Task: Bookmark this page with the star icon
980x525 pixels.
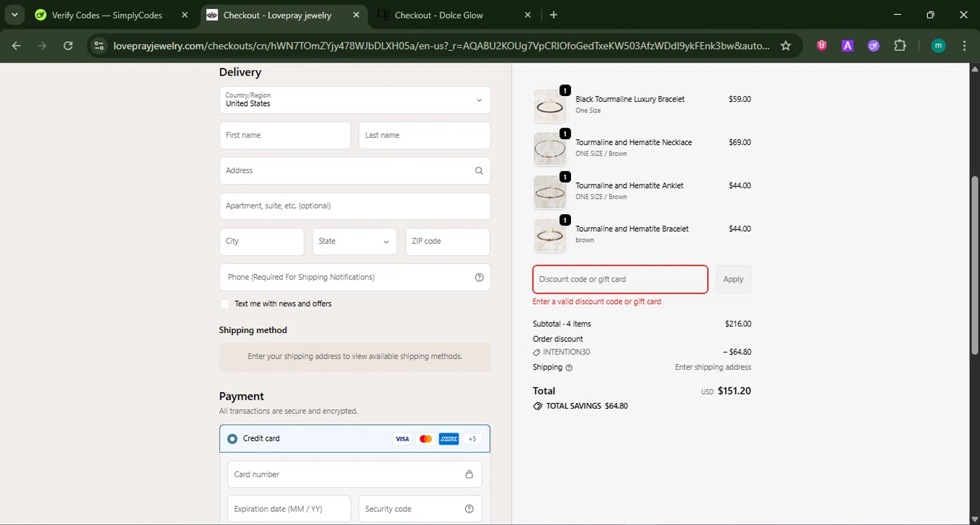Action: (x=786, y=46)
